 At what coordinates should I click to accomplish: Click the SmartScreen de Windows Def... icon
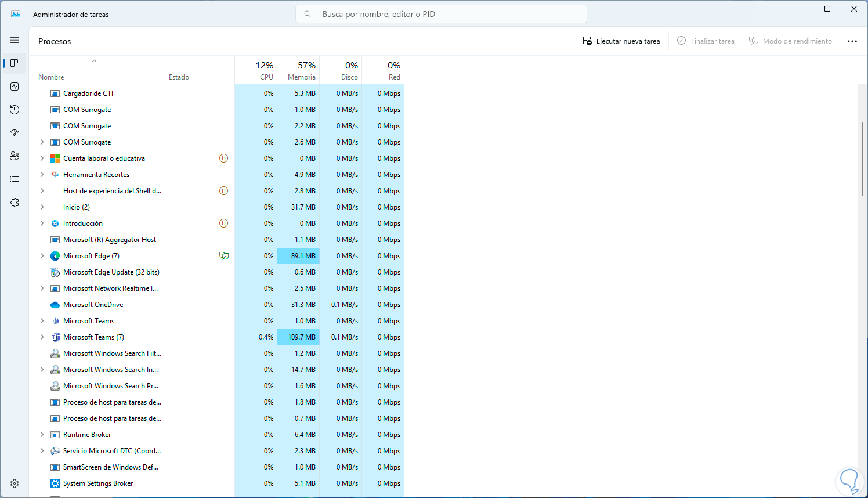pyautogui.click(x=55, y=467)
